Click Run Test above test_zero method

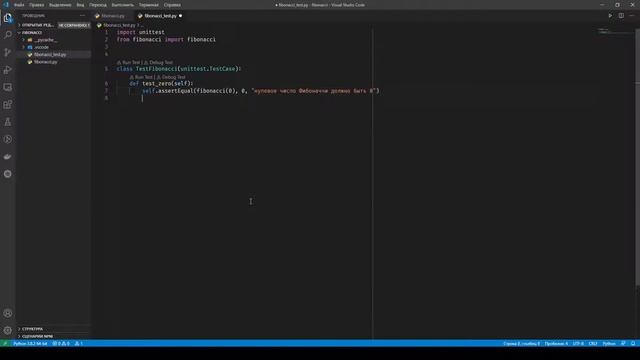tap(143, 77)
